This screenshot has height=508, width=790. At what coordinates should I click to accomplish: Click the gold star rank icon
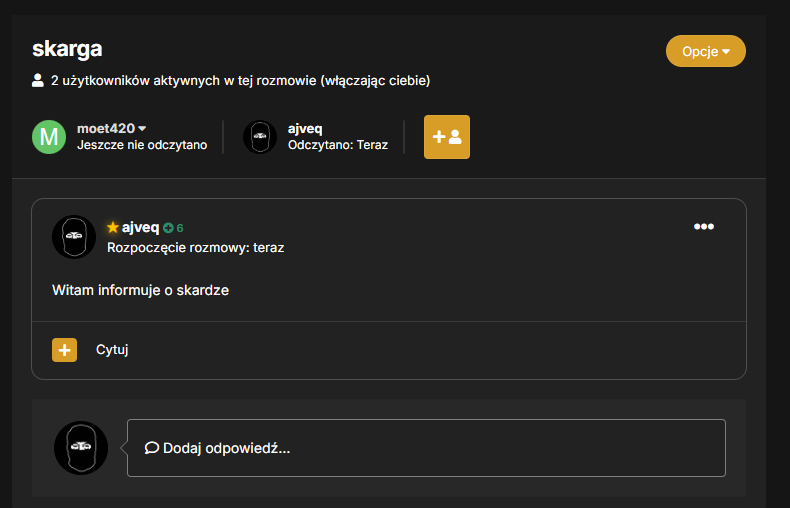pyautogui.click(x=113, y=227)
